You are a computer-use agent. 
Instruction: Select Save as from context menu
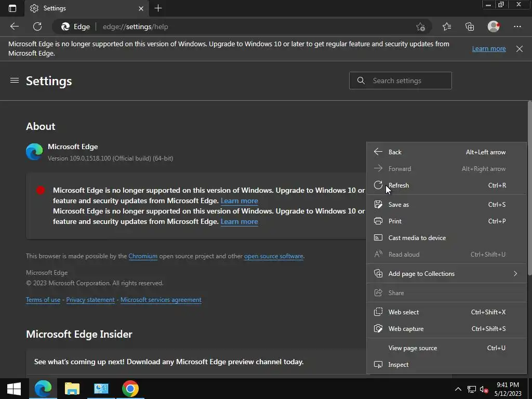coord(446,204)
